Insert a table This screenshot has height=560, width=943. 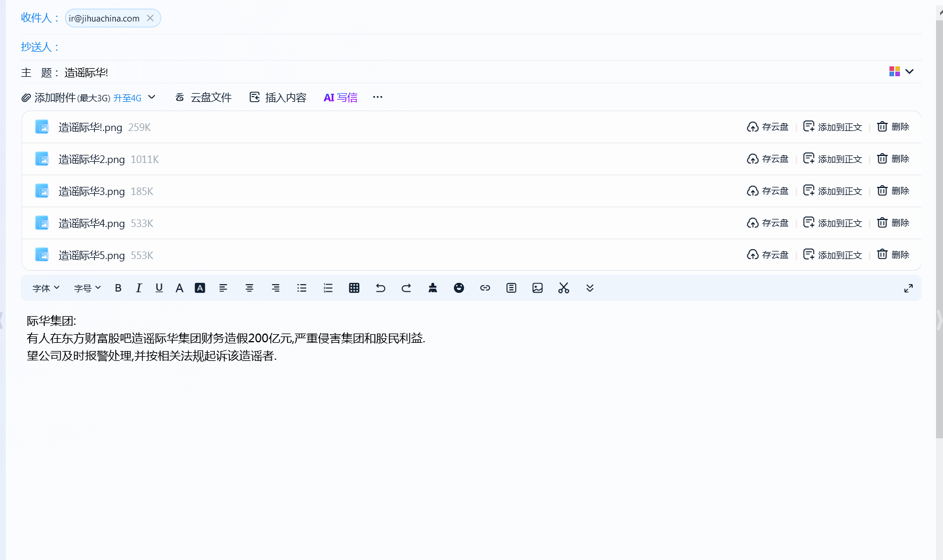pos(354,288)
